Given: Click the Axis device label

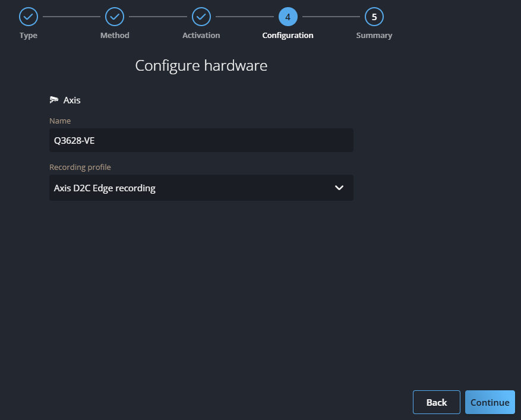Looking at the screenshot, I should [72, 100].
